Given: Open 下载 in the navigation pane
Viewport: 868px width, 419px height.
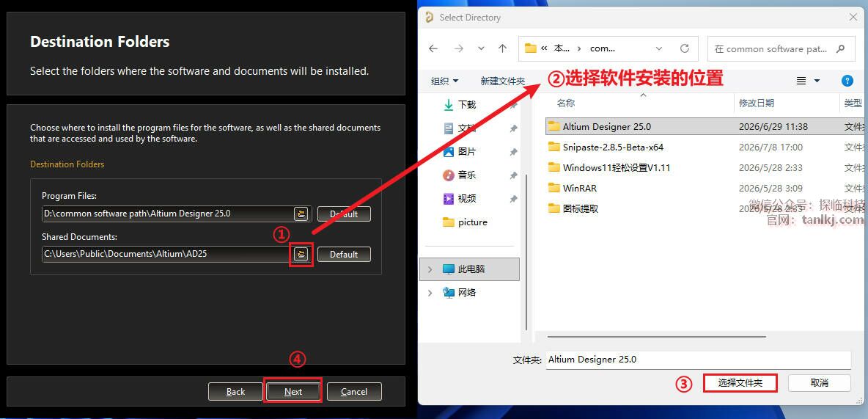Looking at the screenshot, I should 467,104.
